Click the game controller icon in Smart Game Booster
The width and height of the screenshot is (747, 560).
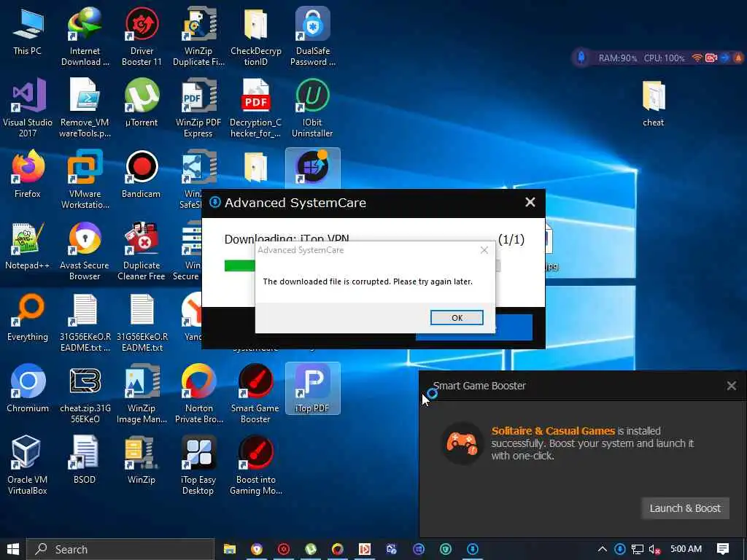coord(462,443)
